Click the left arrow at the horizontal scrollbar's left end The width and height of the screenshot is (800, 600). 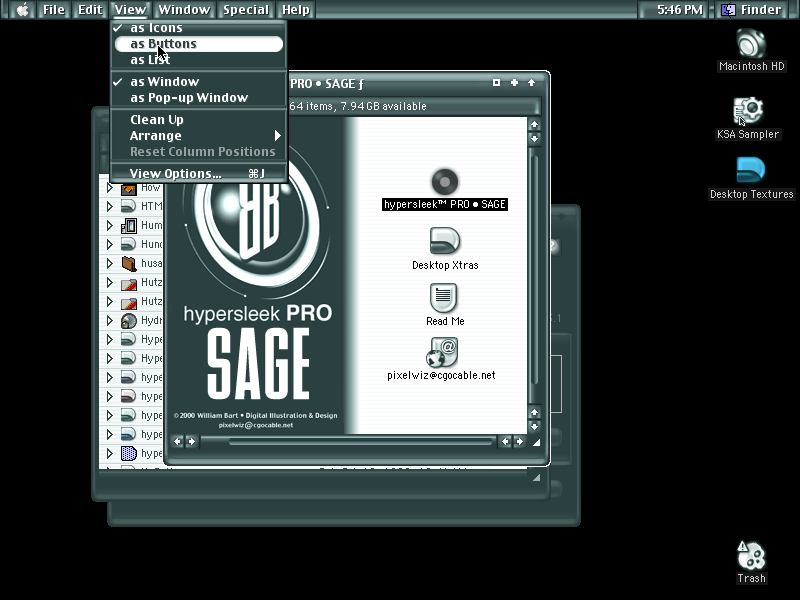[178, 441]
